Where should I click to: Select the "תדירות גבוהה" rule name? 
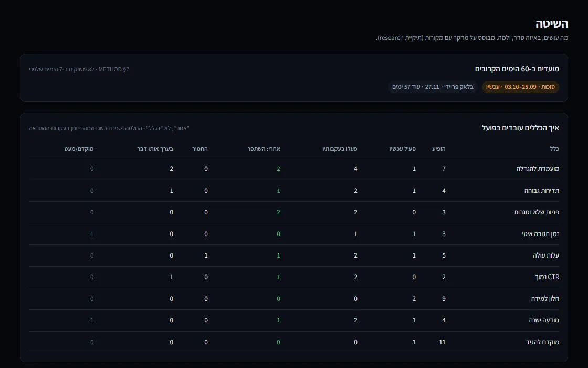point(541,191)
